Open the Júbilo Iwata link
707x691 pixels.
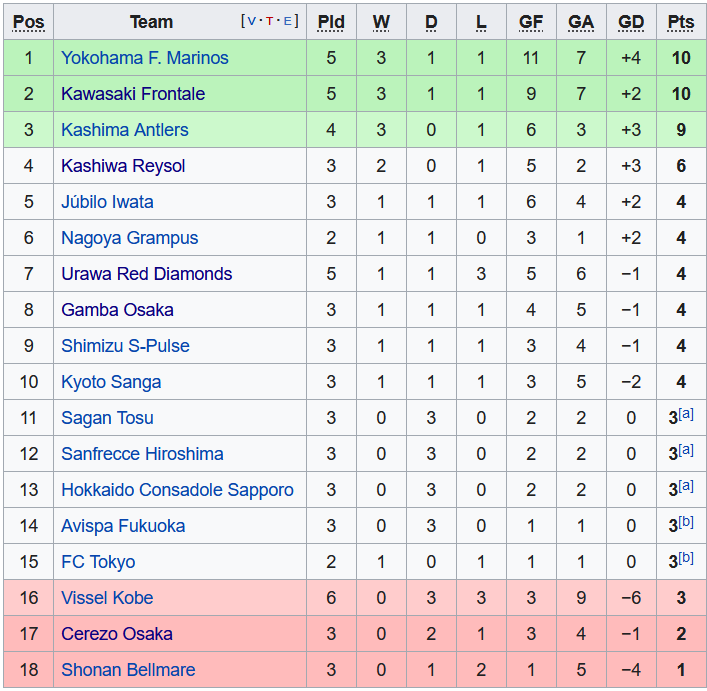[107, 202]
